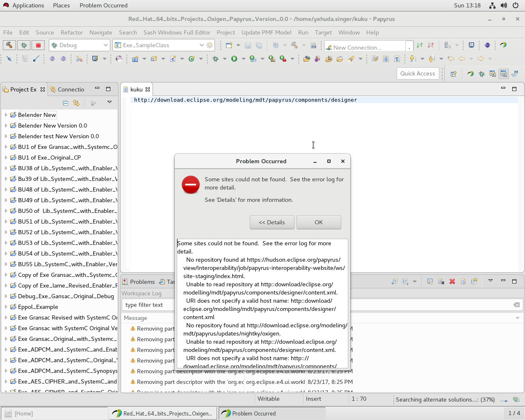Click [Home] taskbar button

pos(54,413)
